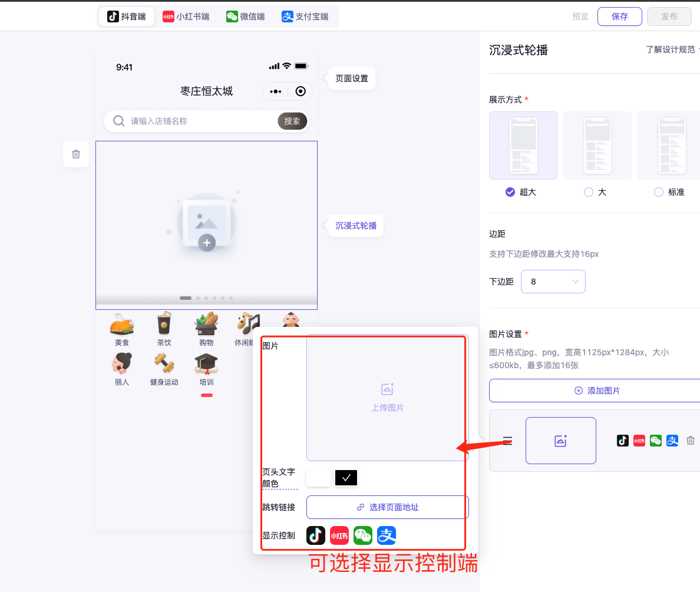Image resolution: width=700 pixels, height=592 pixels.
Task: Open 了解设计规范 expander
Action: (x=672, y=49)
